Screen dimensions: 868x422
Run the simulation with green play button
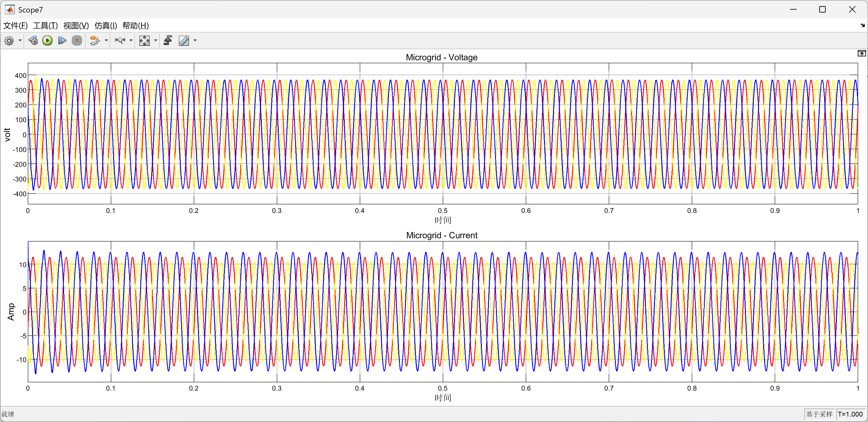(x=47, y=41)
